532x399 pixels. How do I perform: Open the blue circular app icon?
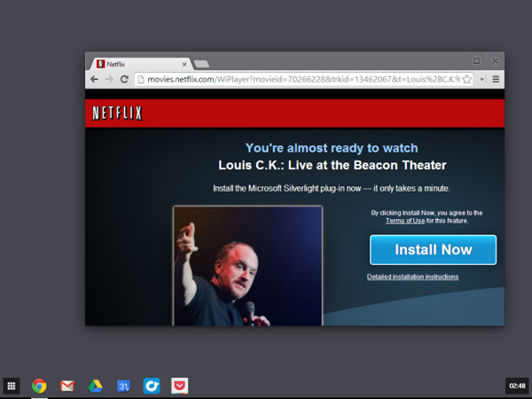[152, 386]
